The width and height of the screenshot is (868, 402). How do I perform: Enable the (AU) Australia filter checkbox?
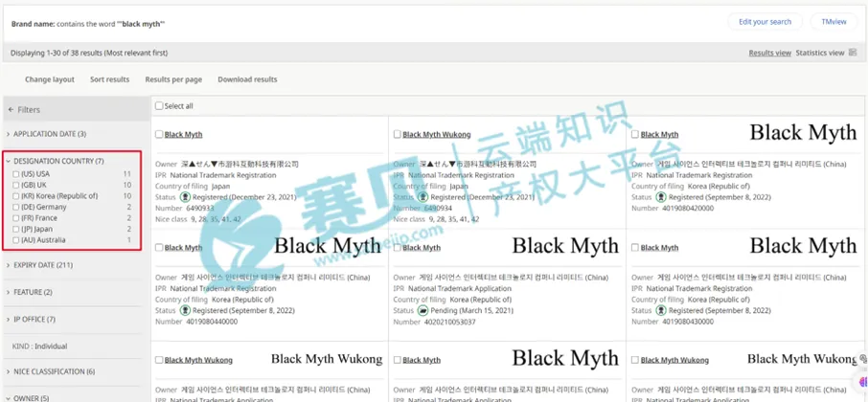tap(16, 240)
